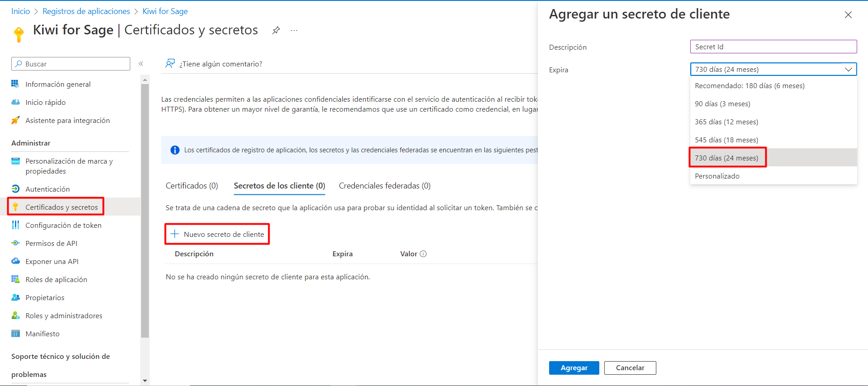Switch to Credenciales federadas (0) tab
868x386 pixels.
point(384,186)
